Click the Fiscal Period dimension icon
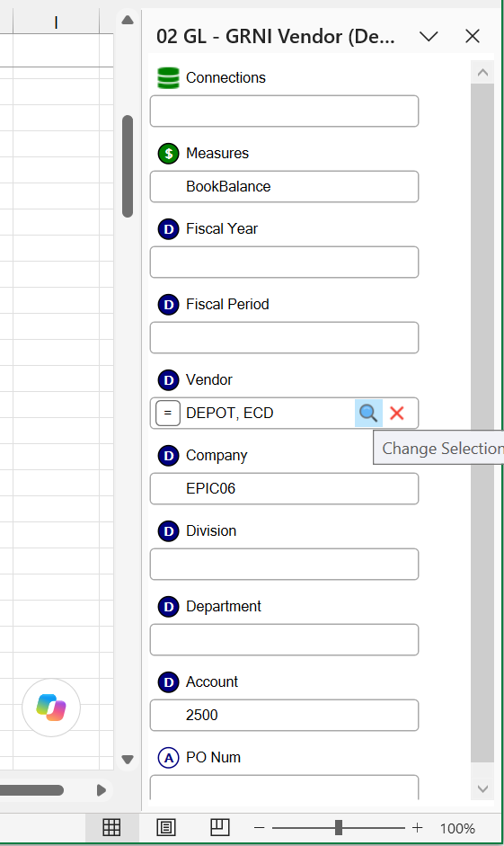Screen dimensions: 504x846 (x=168, y=304)
